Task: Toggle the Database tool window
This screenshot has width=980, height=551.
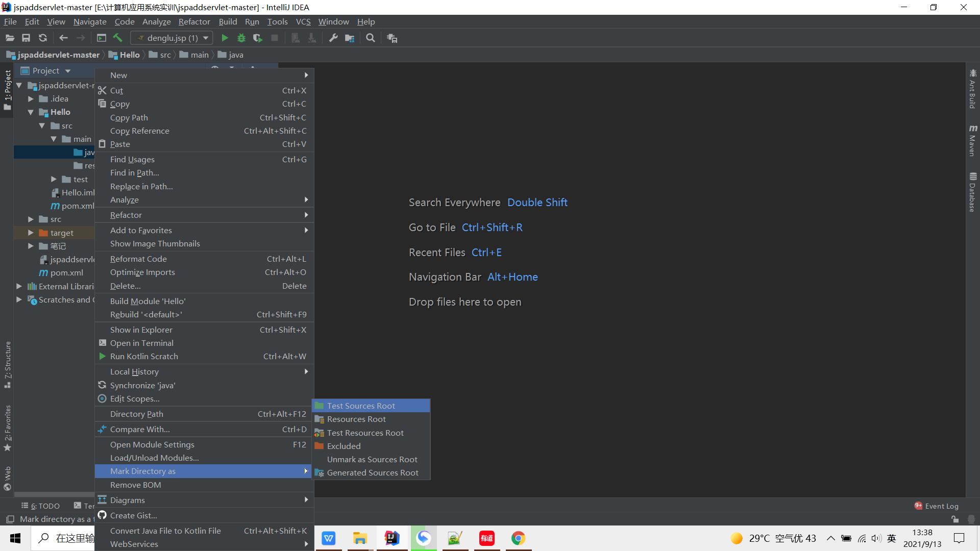Action: pos(973,192)
